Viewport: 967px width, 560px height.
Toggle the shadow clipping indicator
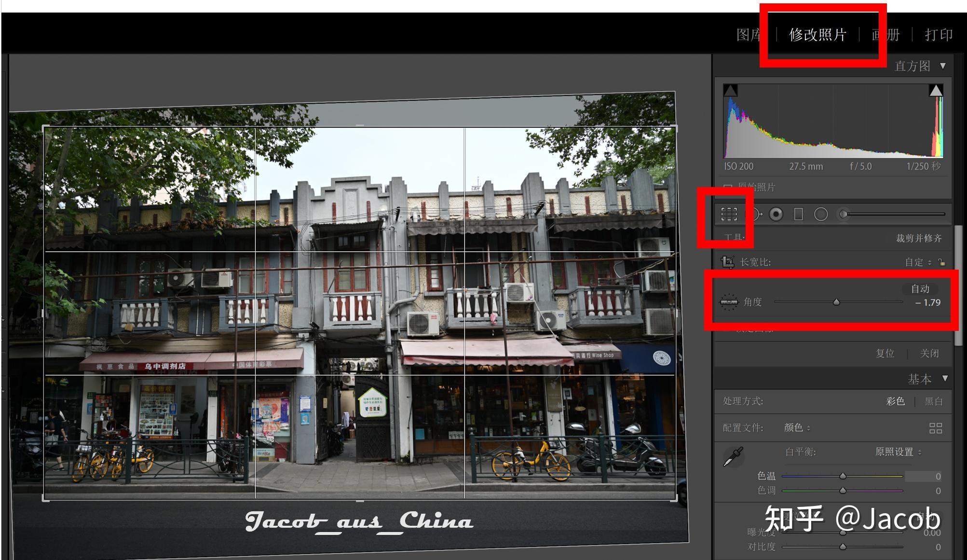click(x=730, y=90)
